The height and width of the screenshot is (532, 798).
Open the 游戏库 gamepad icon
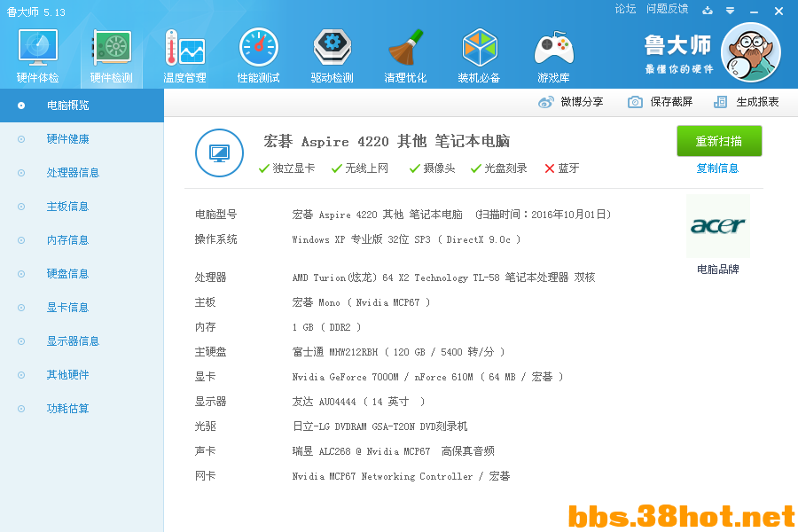(x=553, y=48)
